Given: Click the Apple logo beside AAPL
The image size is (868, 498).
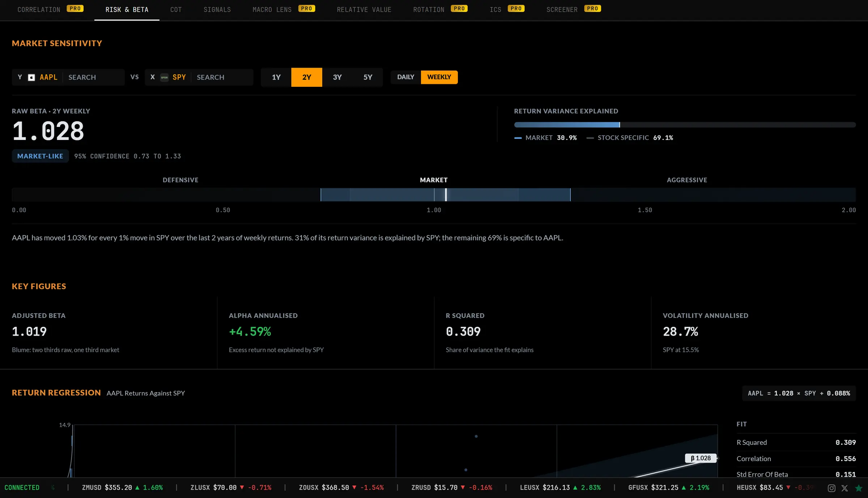Looking at the screenshot, I should click(31, 77).
